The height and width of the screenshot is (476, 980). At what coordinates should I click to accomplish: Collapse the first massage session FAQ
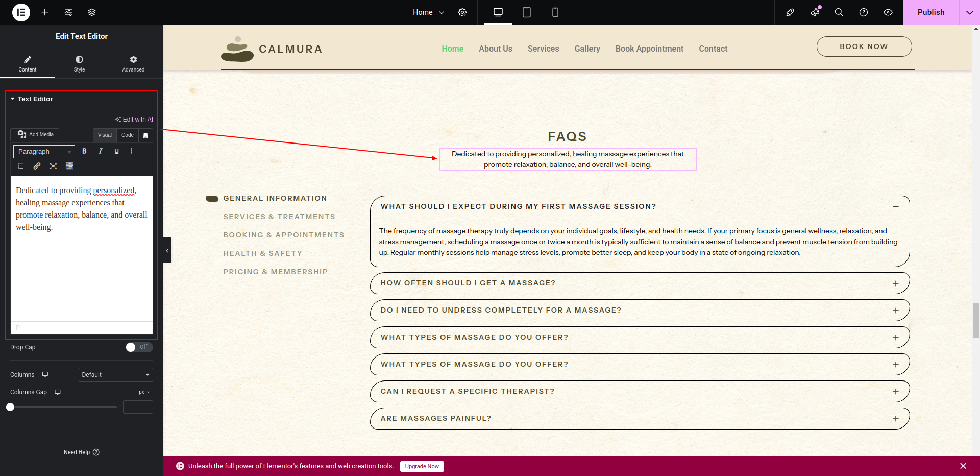point(896,207)
